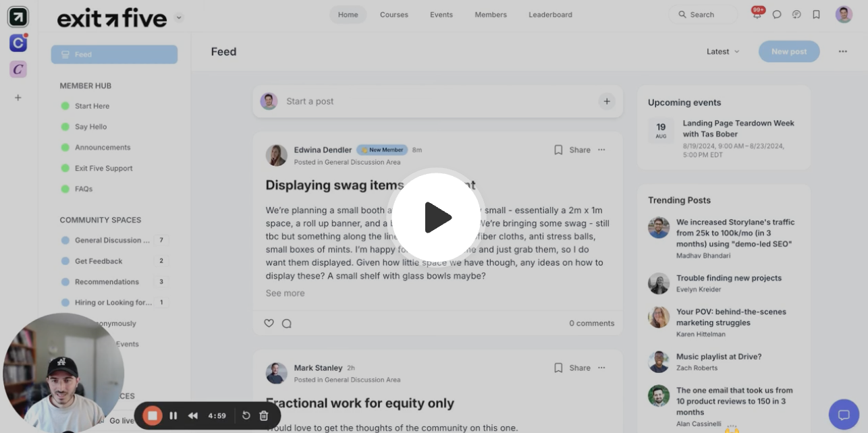
Task: Go to the Events tab
Action: [x=441, y=14]
